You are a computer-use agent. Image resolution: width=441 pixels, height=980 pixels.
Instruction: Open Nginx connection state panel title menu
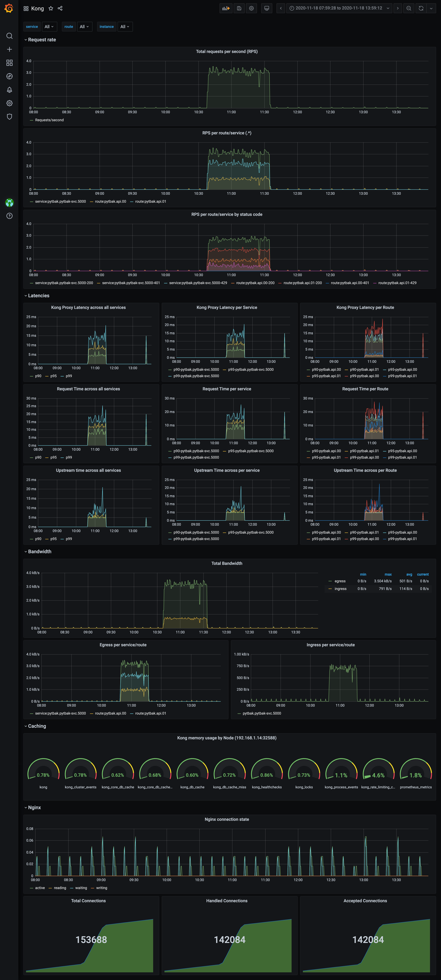227,819
